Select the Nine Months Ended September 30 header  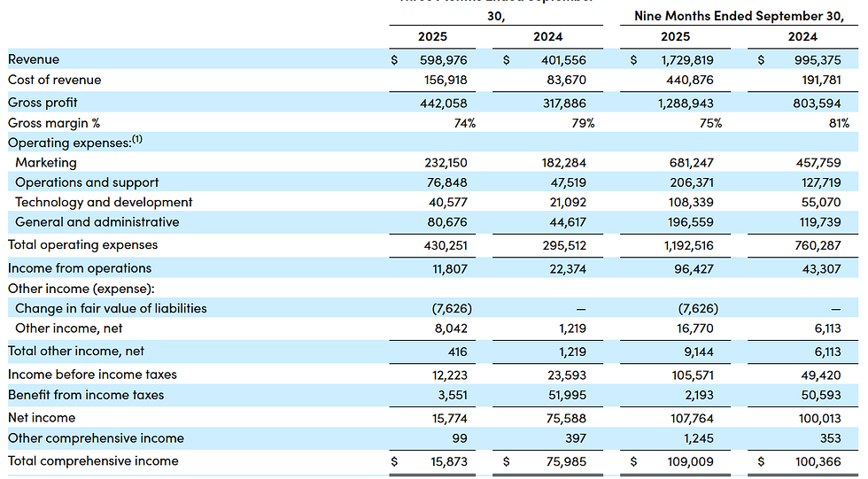(x=739, y=16)
